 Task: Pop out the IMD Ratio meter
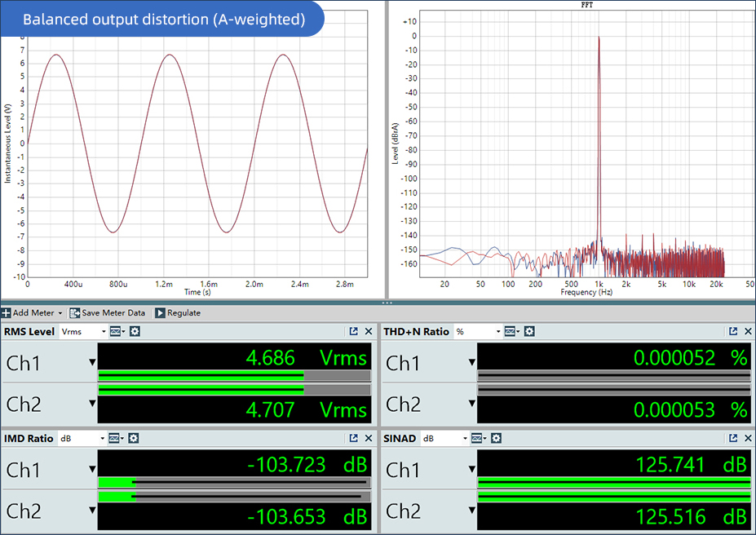(x=354, y=439)
